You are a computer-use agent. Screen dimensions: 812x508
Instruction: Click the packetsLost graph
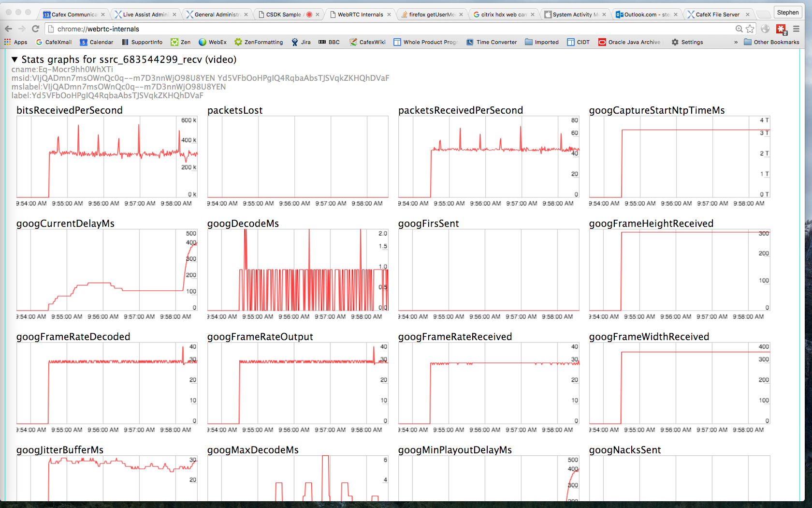click(298, 157)
